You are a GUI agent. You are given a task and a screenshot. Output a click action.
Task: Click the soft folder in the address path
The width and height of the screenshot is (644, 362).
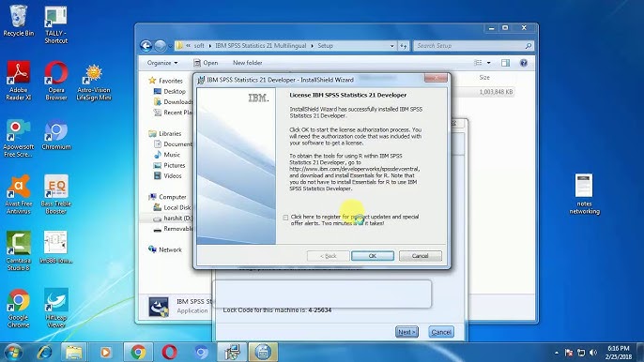click(x=199, y=46)
